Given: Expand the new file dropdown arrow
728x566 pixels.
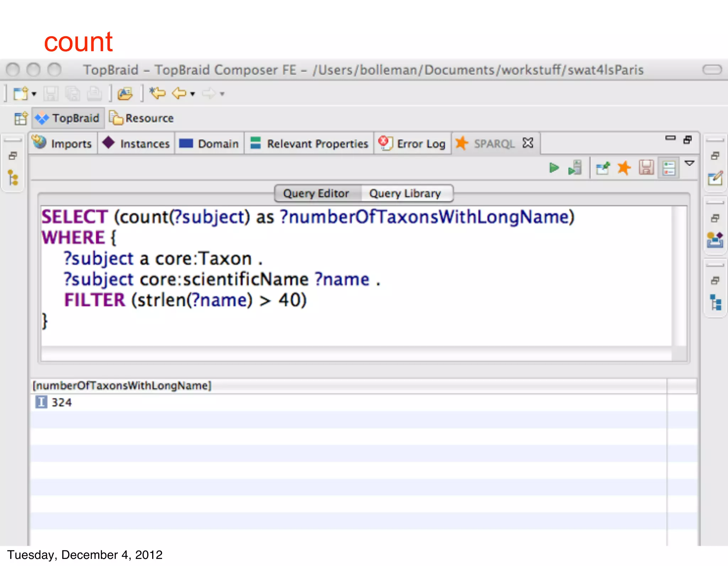Looking at the screenshot, I should click(x=34, y=94).
